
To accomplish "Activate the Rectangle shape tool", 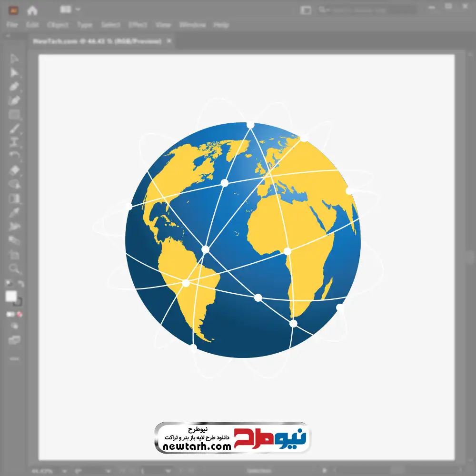I will click(14, 114).
